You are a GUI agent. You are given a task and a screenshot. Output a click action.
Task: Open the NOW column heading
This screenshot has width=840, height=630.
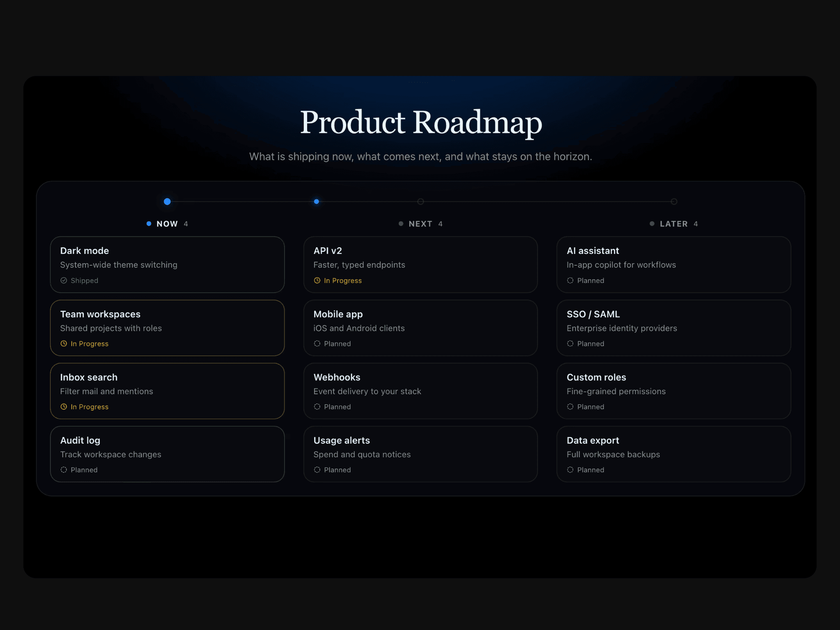(167, 224)
